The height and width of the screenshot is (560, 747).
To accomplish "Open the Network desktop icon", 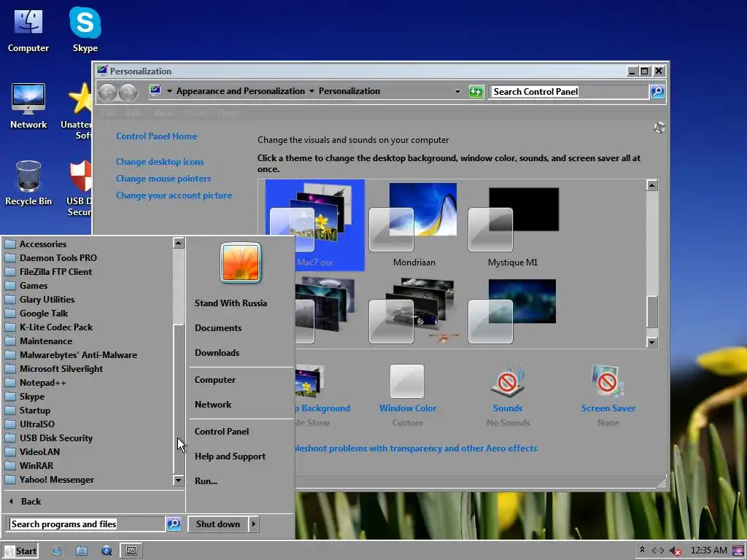I will coord(28,106).
